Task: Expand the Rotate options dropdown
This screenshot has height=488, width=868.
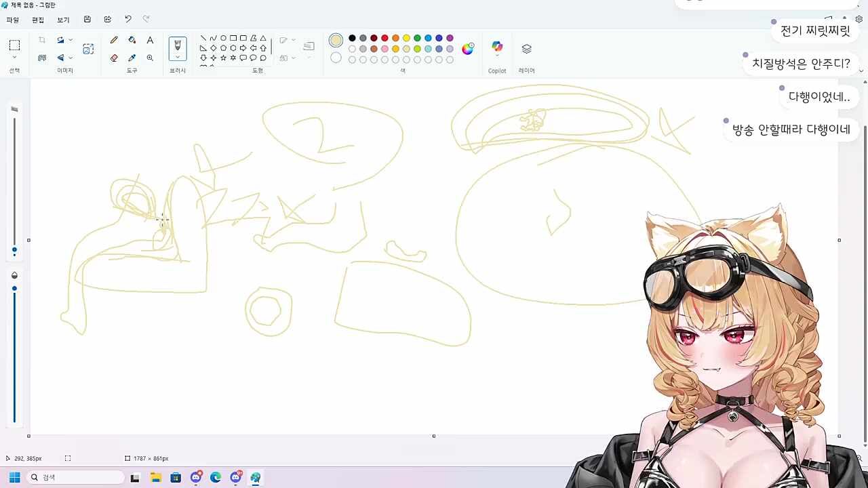Action: pos(71,41)
